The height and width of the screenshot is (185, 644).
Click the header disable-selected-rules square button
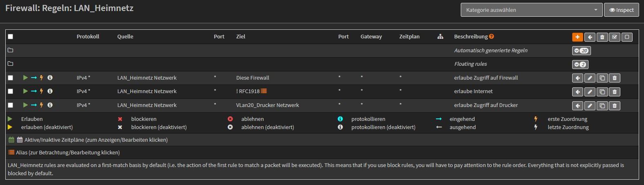(x=627, y=37)
